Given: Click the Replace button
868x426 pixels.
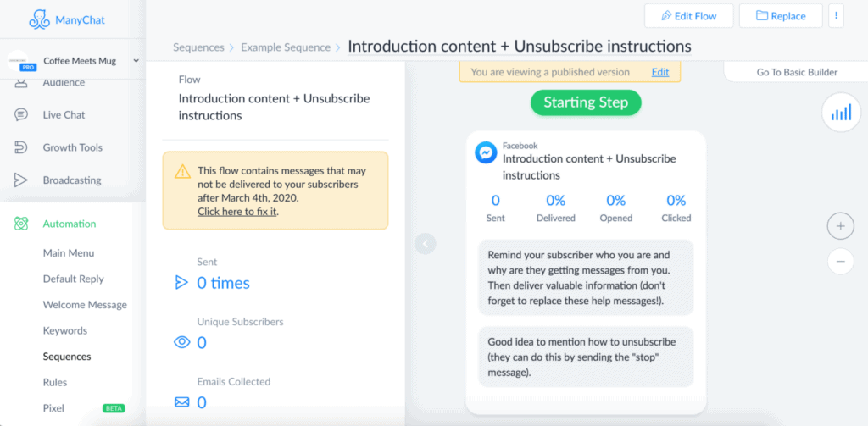Looking at the screenshot, I should point(781,16).
